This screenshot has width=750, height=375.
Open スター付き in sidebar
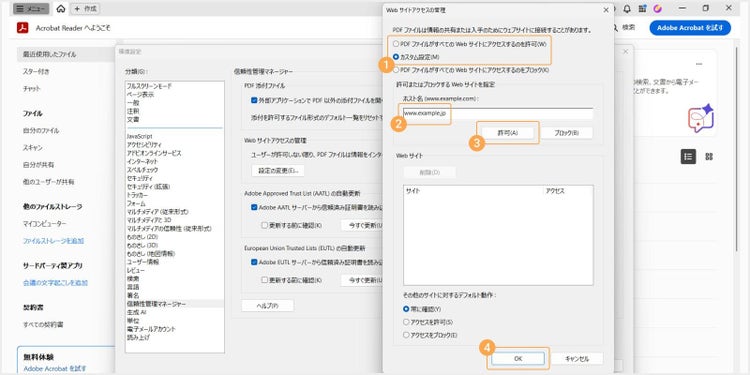(x=36, y=72)
